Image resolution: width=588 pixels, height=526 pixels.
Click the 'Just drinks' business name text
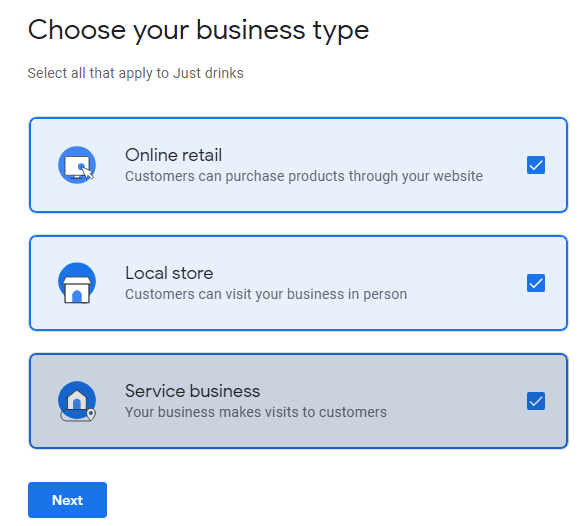click(x=208, y=73)
